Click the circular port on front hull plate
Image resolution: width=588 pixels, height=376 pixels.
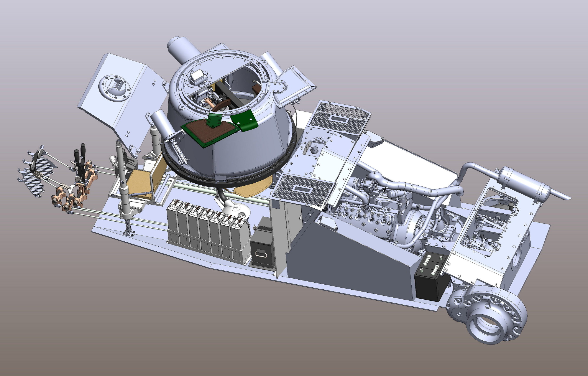click(115, 87)
